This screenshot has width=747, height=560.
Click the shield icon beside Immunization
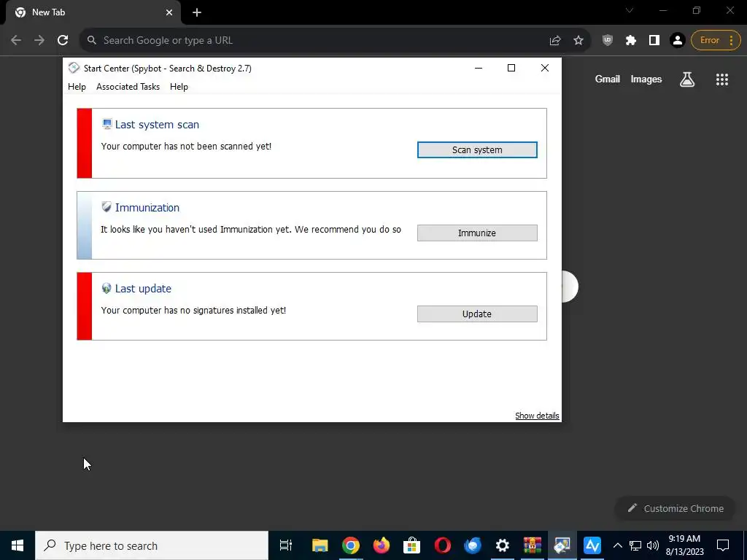107,207
